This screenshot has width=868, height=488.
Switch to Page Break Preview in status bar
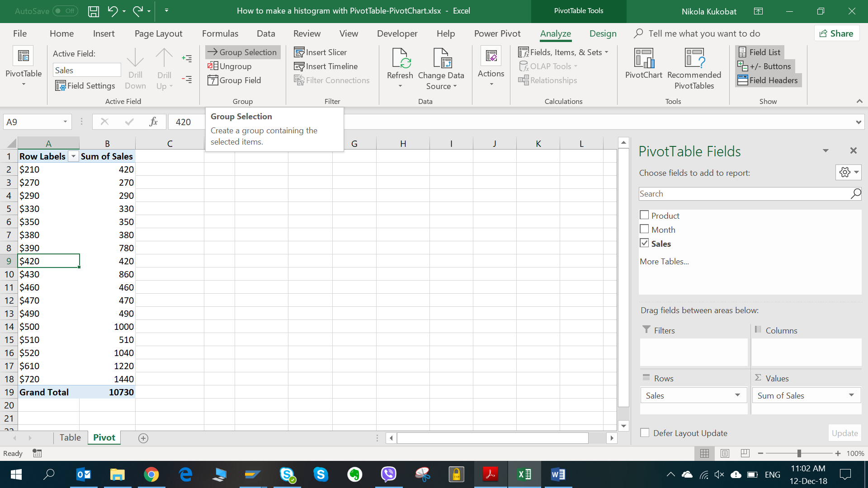tap(745, 453)
